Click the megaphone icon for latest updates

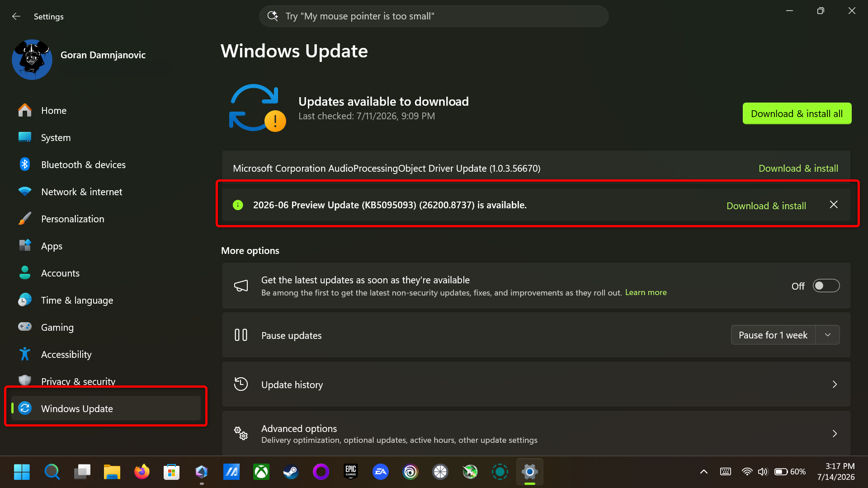pyautogui.click(x=241, y=286)
